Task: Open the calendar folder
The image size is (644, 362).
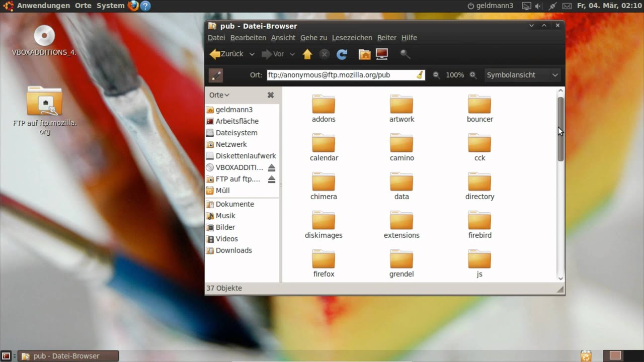Action: point(324,147)
